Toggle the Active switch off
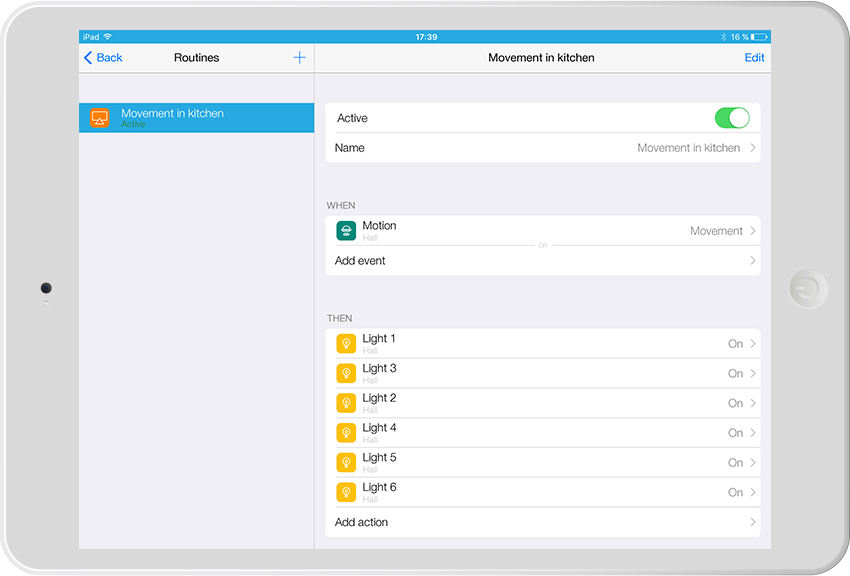This screenshot has height=576, width=850. (x=732, y=118)
